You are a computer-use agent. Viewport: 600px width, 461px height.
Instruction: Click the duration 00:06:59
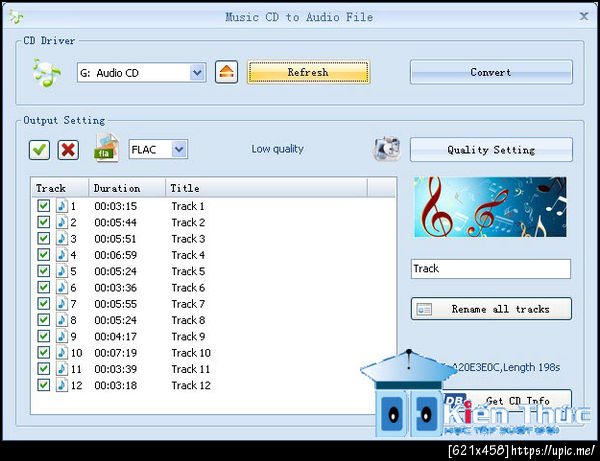[x=116, y=255]
